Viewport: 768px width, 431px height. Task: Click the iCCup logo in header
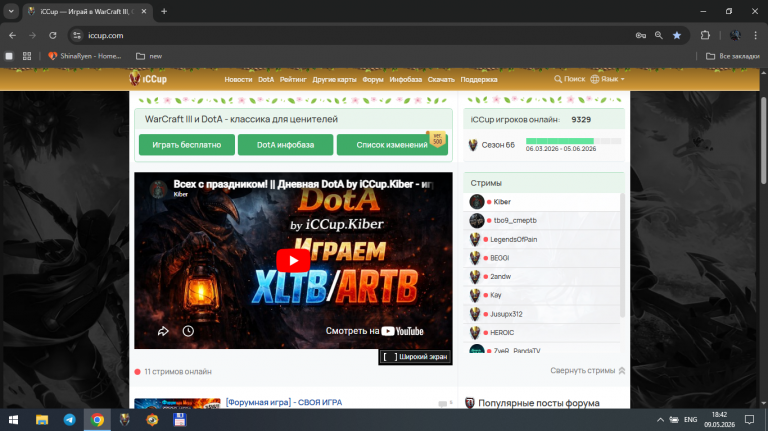point(148,78)
